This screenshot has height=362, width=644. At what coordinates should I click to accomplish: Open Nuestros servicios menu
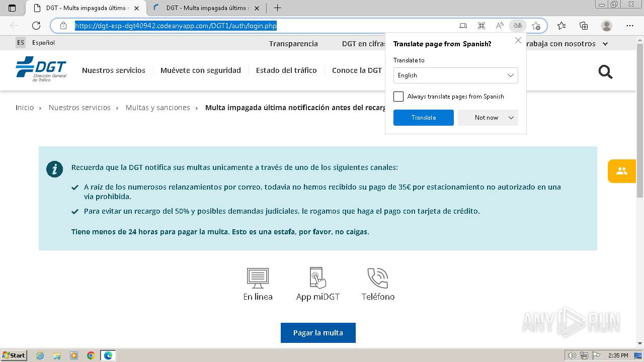(x=114, y=70)
